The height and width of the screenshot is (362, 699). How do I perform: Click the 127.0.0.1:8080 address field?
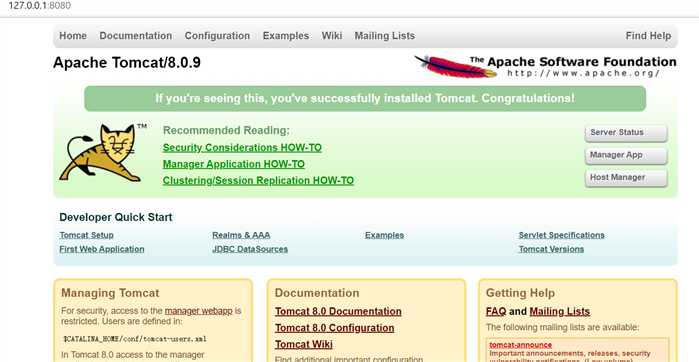coord(39,6)
